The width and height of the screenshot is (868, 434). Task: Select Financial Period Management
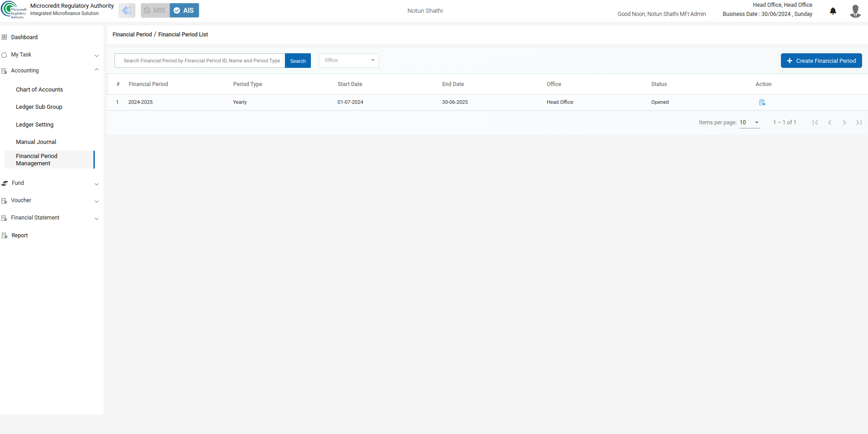[x=49, y=160]
